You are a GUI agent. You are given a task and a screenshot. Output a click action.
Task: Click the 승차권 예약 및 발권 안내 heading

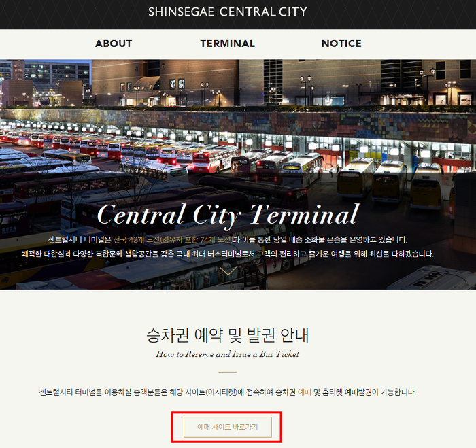(x=227, y=335)
